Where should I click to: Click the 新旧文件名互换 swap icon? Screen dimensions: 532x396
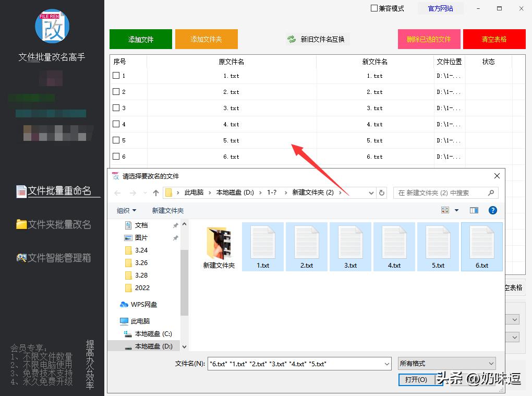(x=292, y=39)
